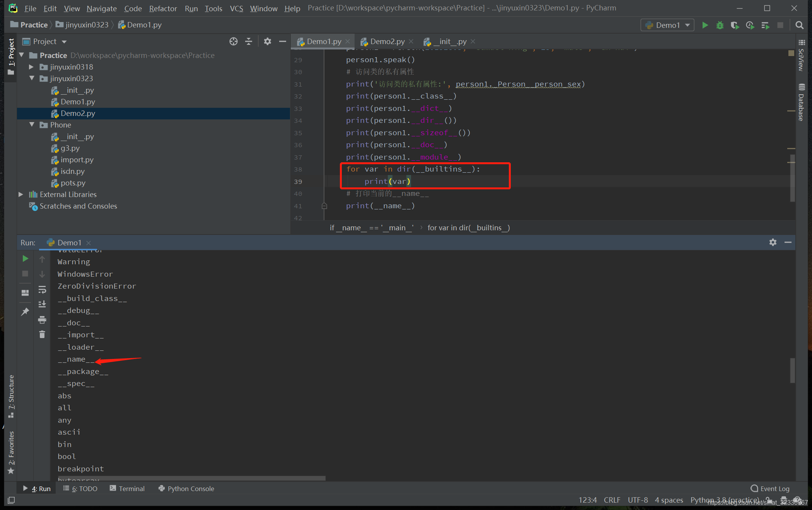
Task: Collapse the jinyuxin0323 folder
Action: pos(32,78)
